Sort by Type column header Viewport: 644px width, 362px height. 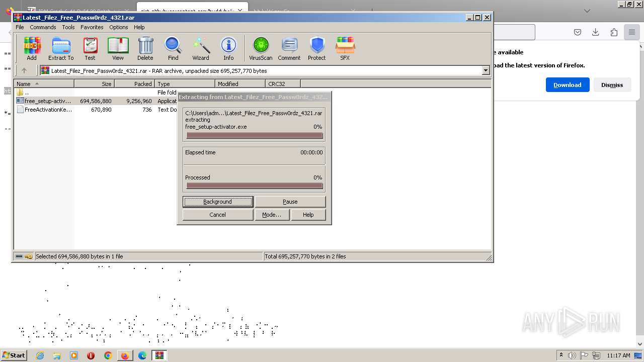click(185, 84)
